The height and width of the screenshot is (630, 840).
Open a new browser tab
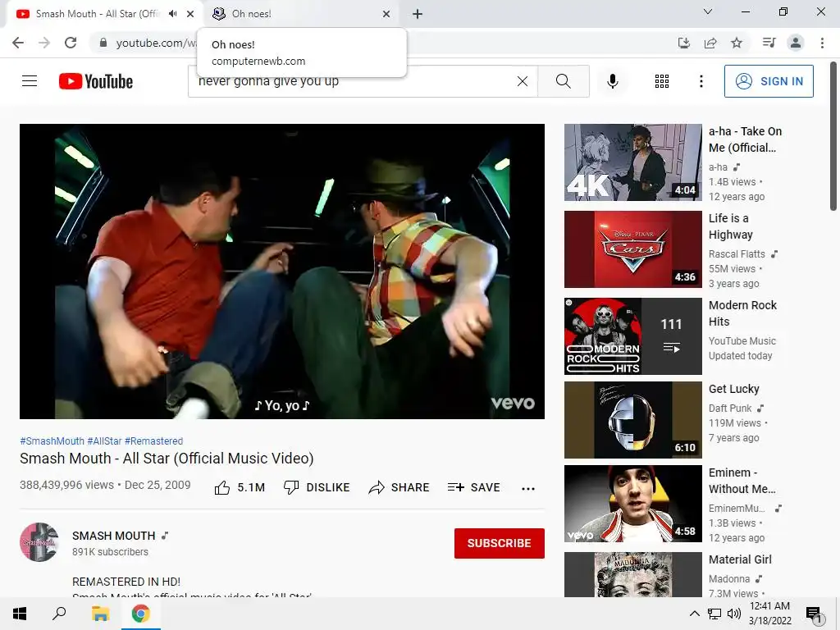click(418, 14)
